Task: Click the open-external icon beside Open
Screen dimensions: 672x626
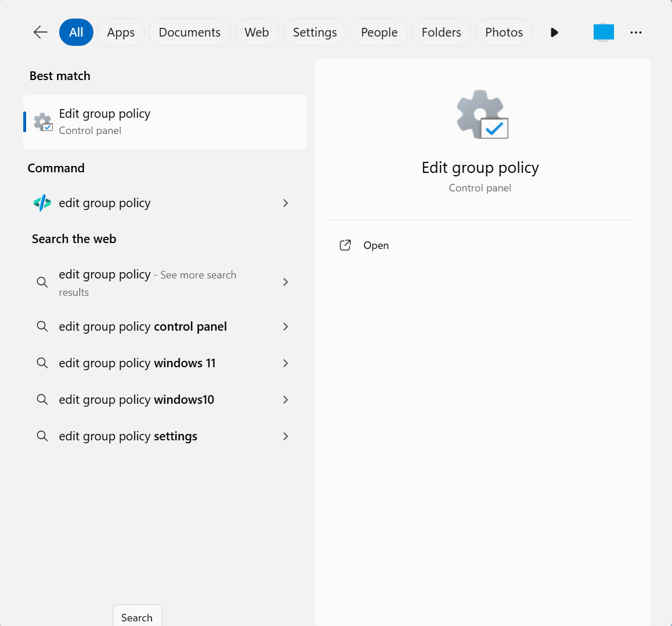Action: [345, 245]
